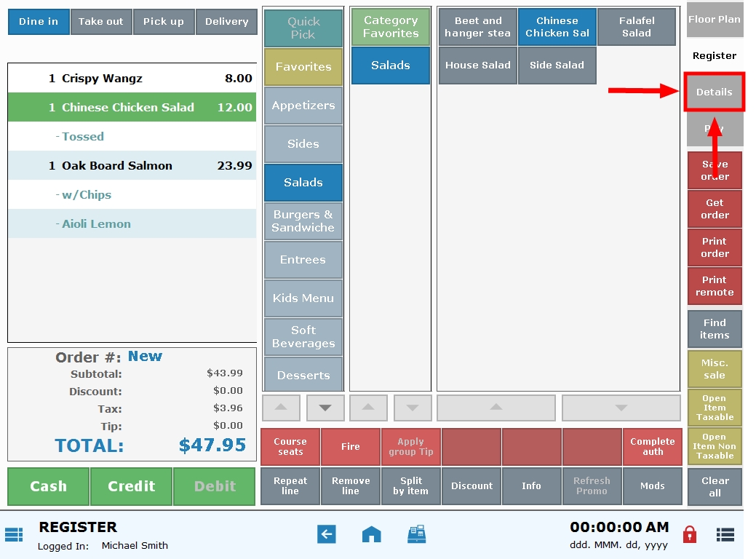Pay with Debit
This screenshot has height=559, width=756.
click(x=215, y=486)
